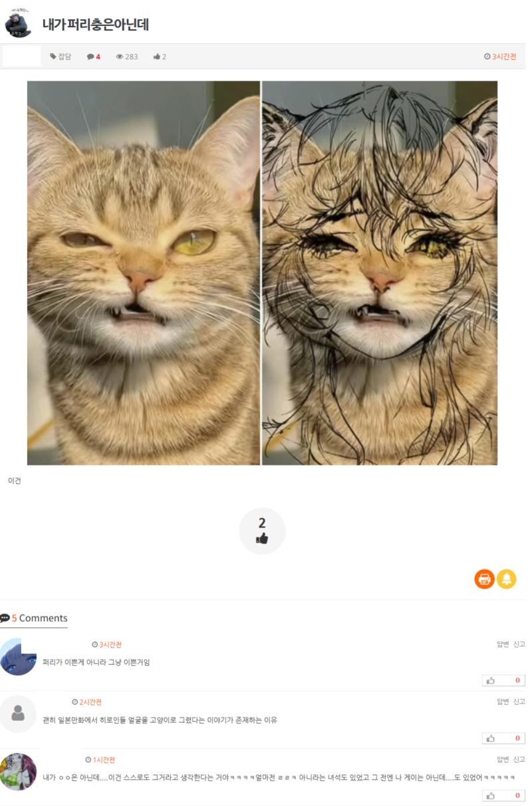
Task: Like the third comment
Action: tap(503, 795)
